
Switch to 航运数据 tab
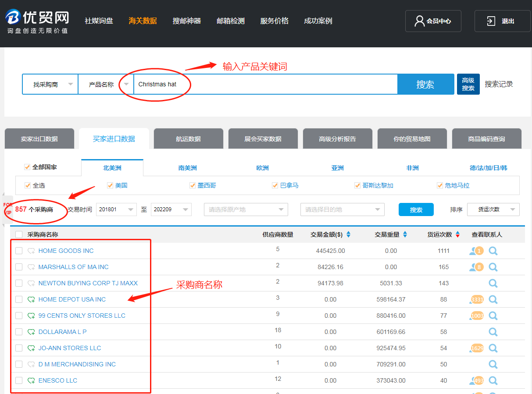(x=189, y=139)
